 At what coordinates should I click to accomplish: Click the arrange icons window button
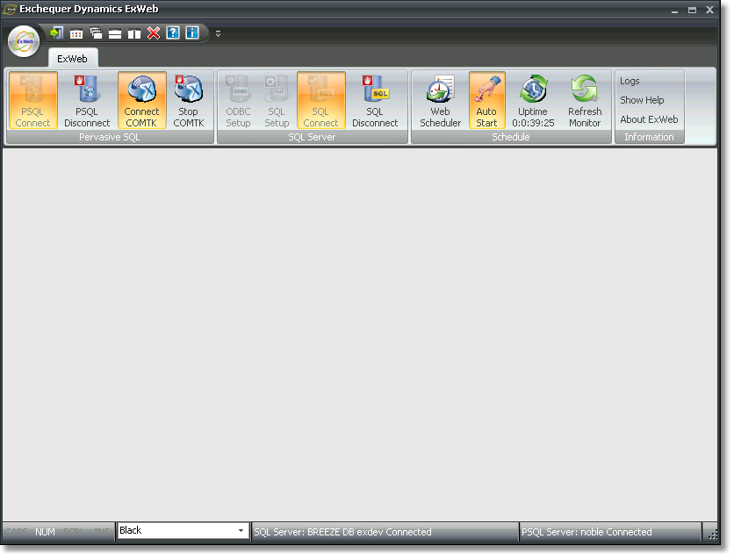(76, 33)
